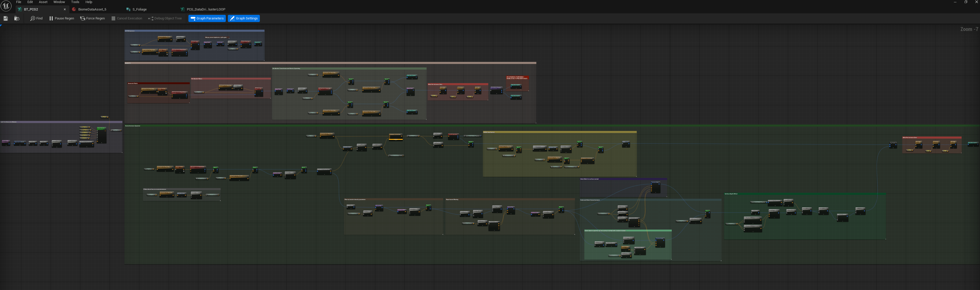Open the Graph Parameters panel
The width and height of the screenshot is (980, 290).
pyautogui.click(x=207, y=18)
